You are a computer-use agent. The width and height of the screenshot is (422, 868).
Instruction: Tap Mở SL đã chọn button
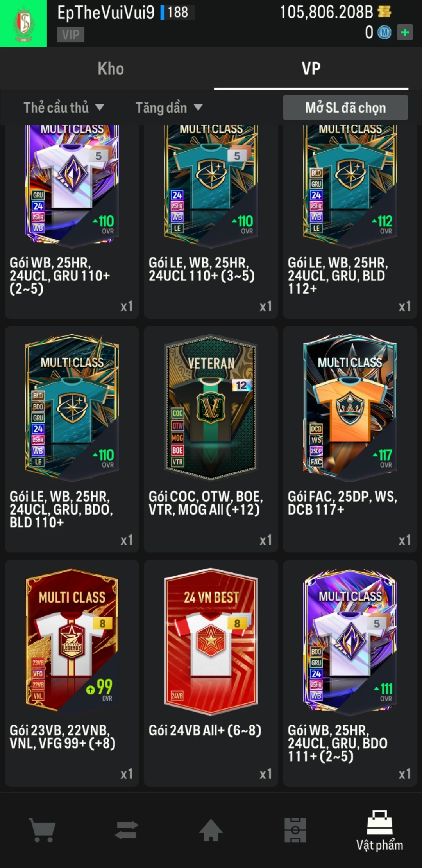[x=345, y=108]
